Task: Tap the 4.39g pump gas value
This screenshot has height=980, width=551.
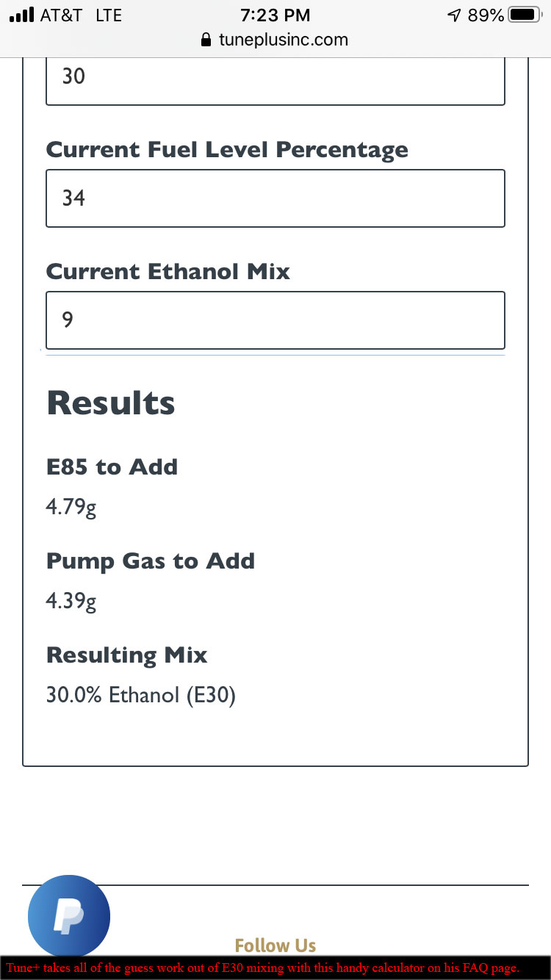Action: pyautogui.click(x=71, y=602)
